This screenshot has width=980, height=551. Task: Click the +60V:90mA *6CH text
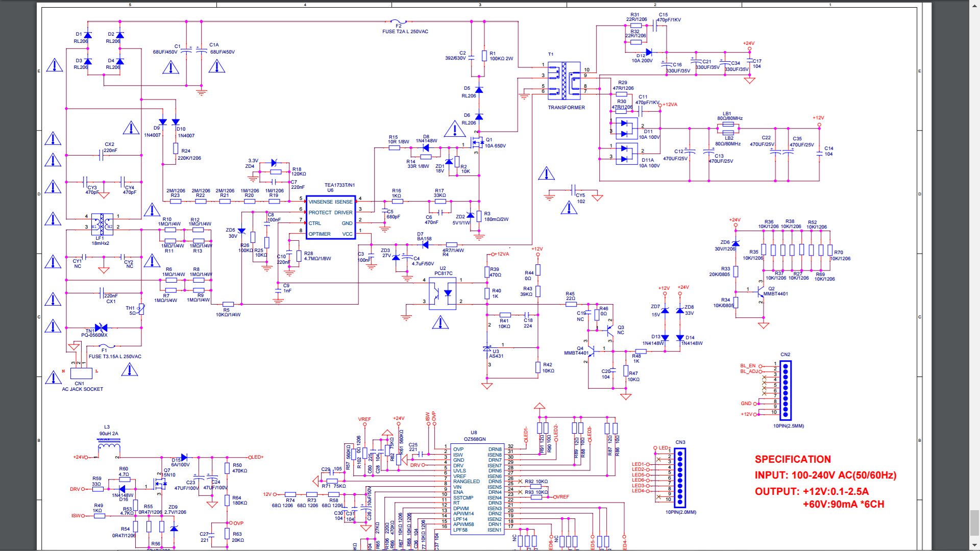(843, 504)
